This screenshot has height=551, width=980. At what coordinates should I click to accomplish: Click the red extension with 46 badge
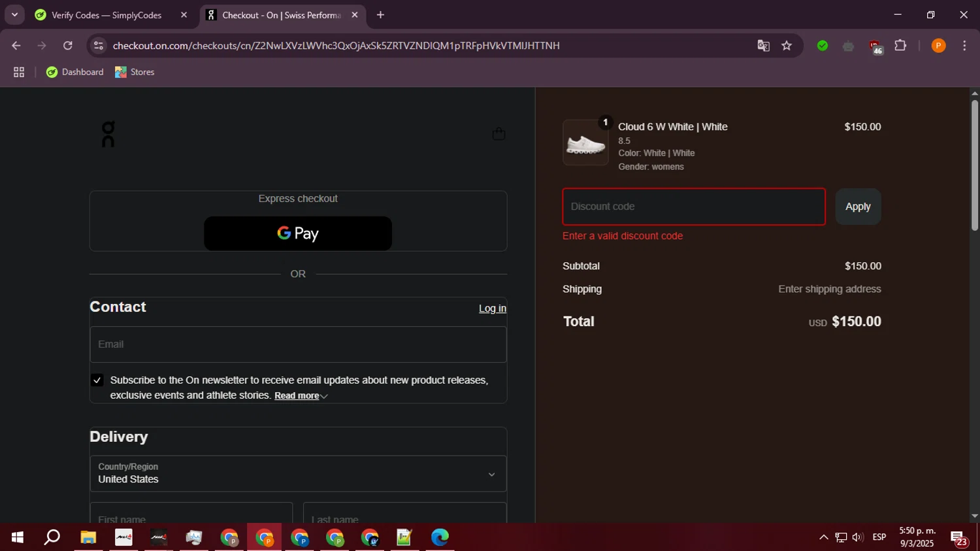tap(875, 46)
